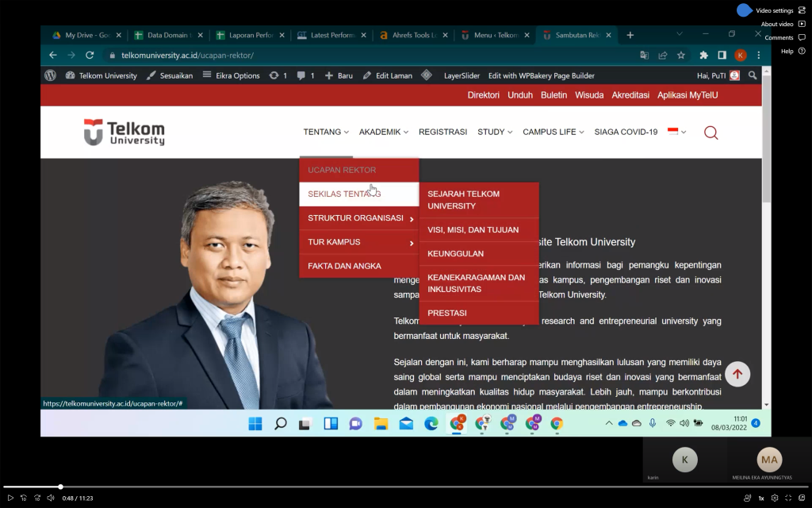Open WordPress logo admin menu
The image size is (812, 508).
(x=50, y=75)
